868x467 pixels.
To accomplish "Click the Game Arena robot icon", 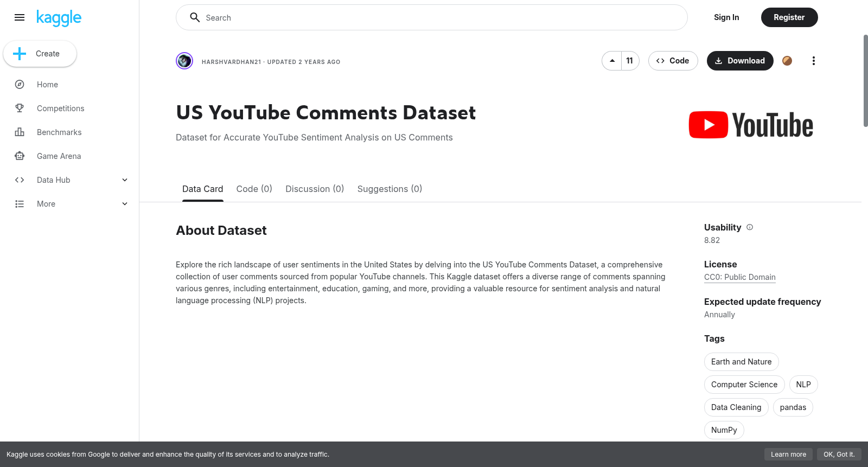I will pyautogui.click(x=20, y=156).
